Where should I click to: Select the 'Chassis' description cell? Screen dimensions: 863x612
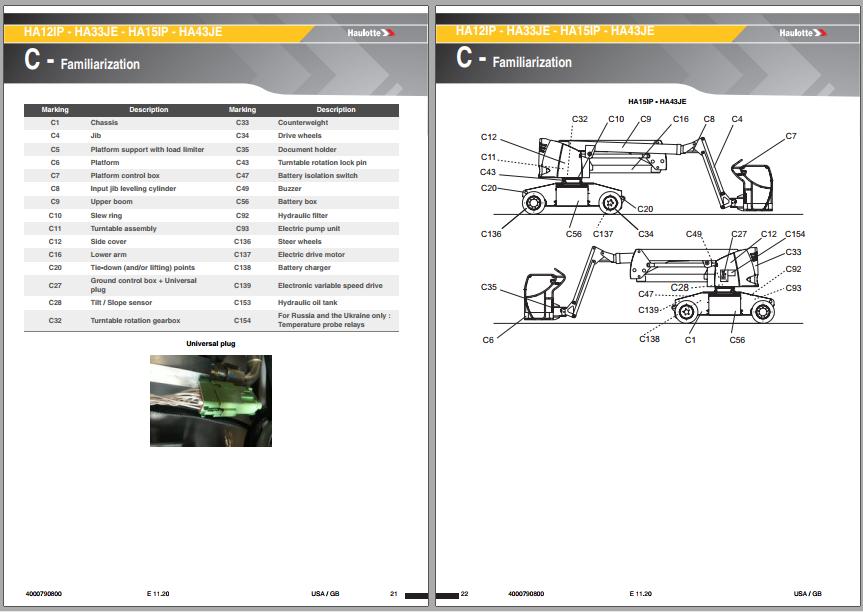pos(104,122)
